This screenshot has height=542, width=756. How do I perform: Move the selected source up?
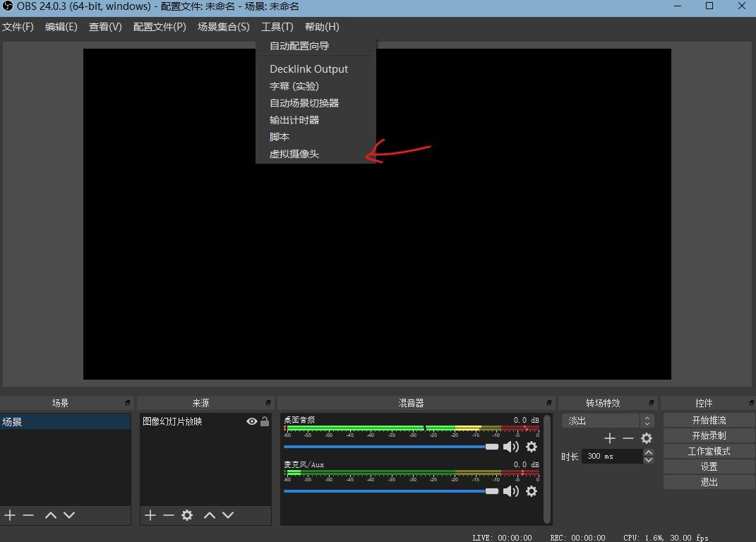click(x=210, y=515)
